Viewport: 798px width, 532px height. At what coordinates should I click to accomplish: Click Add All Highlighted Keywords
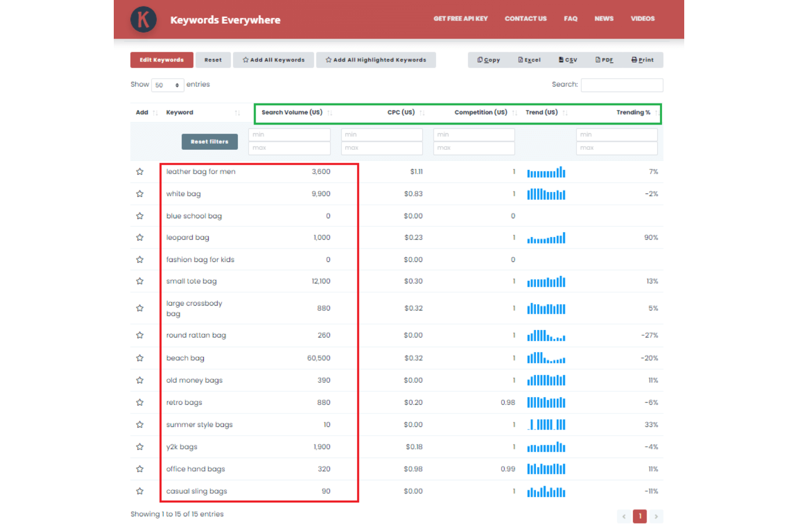point(376,60)
